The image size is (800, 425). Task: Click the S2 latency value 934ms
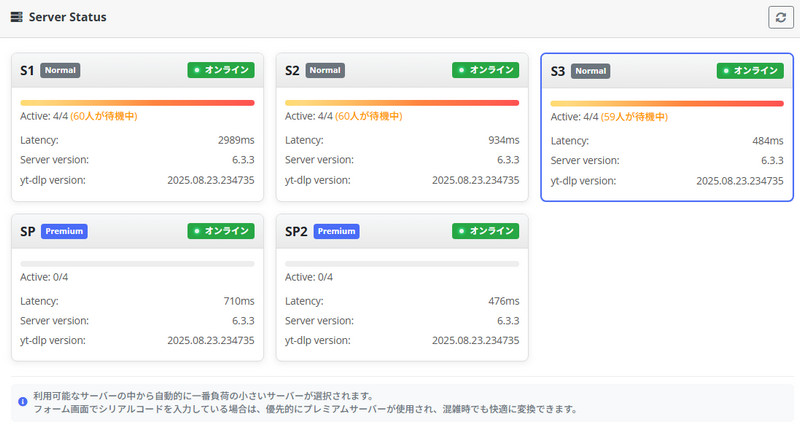click(x=504, y=140)
